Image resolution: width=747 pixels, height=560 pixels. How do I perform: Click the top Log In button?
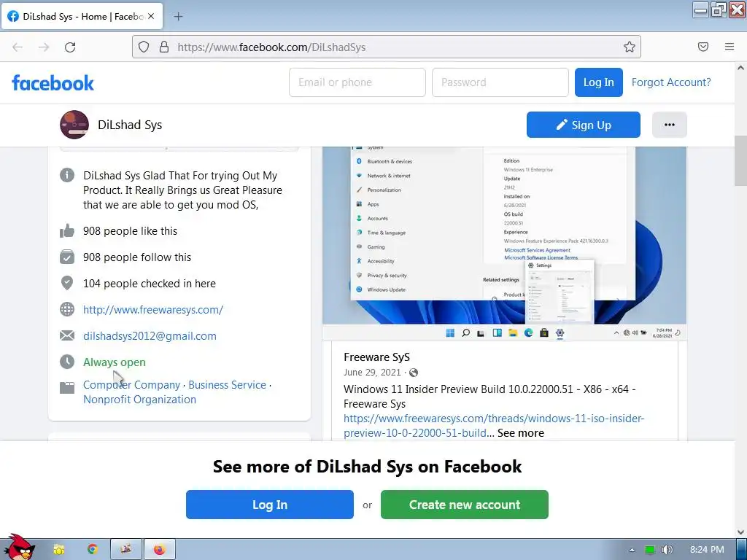pyautogui.click(x=598, y=82)
